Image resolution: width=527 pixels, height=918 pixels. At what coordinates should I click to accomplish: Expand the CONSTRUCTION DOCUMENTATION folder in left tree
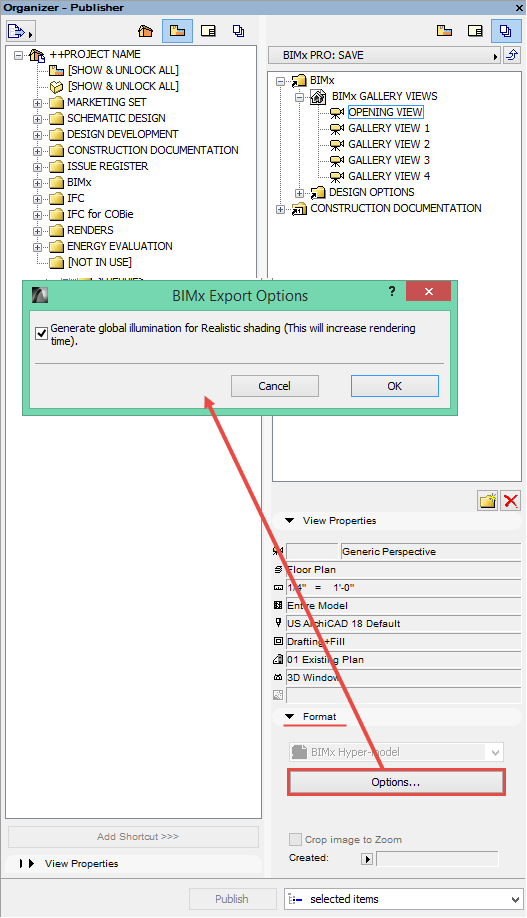tap(37, 151)
